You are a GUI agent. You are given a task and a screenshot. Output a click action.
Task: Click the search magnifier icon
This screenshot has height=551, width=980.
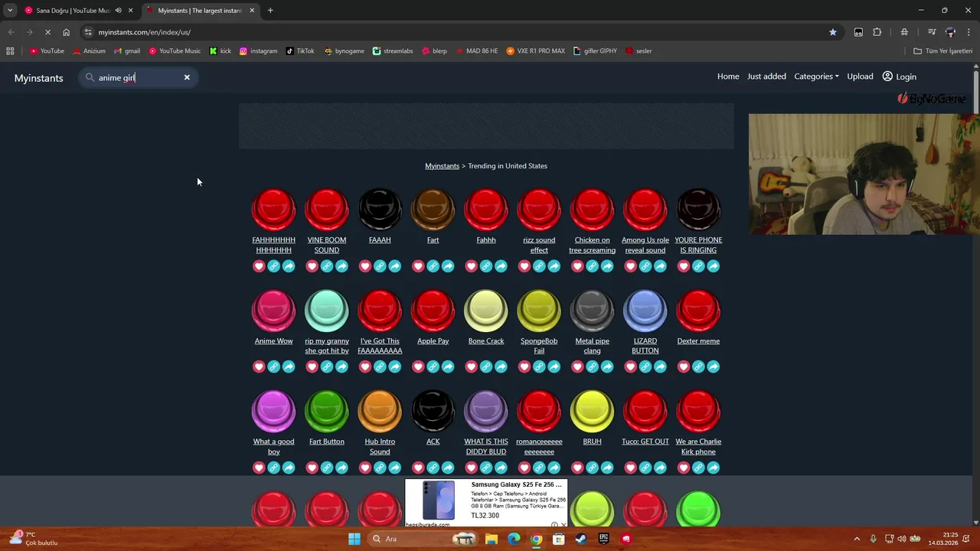90,77
